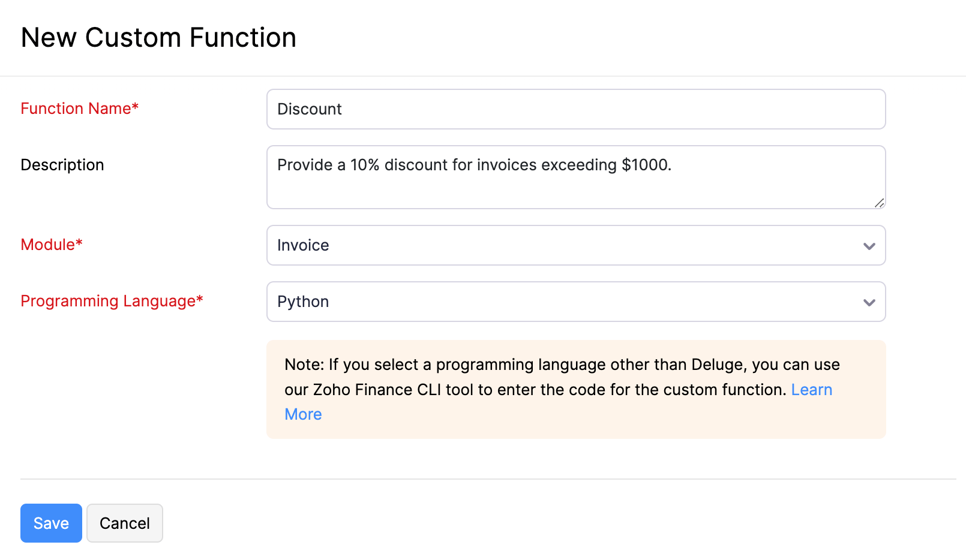Click the Function Name required label
Image resolution: width=966 pixels, height=560 pixels.
point(79,109)
